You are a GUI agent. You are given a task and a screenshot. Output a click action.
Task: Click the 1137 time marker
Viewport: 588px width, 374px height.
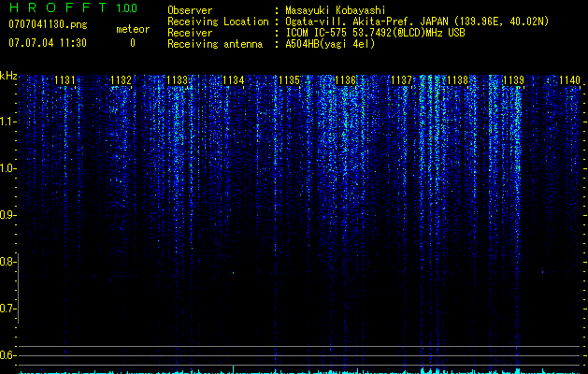point(401,80)
